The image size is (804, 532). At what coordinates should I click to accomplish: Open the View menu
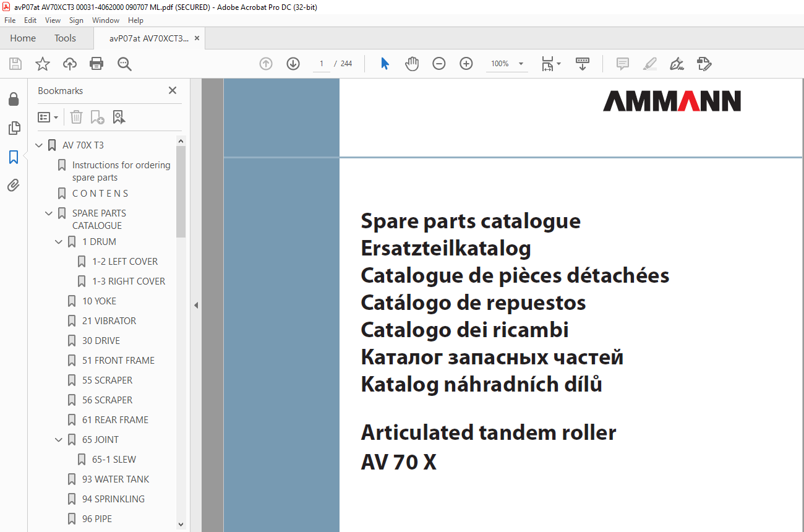tap(53, 20)
